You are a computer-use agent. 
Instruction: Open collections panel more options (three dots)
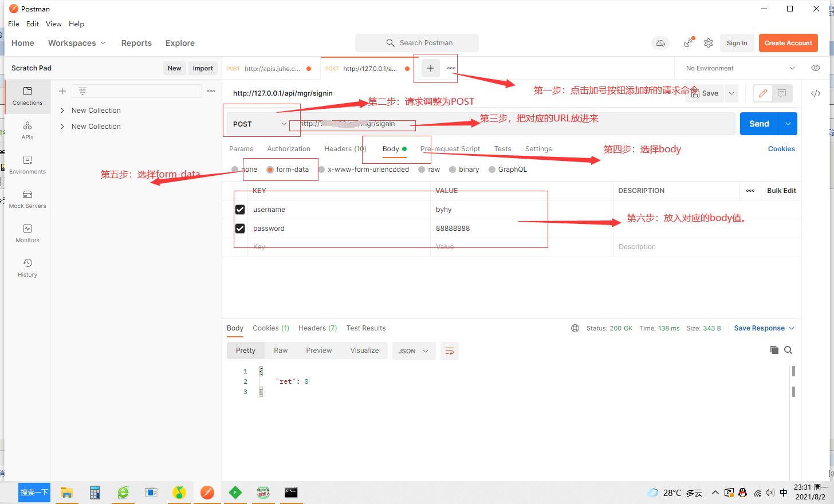(211, 91)
